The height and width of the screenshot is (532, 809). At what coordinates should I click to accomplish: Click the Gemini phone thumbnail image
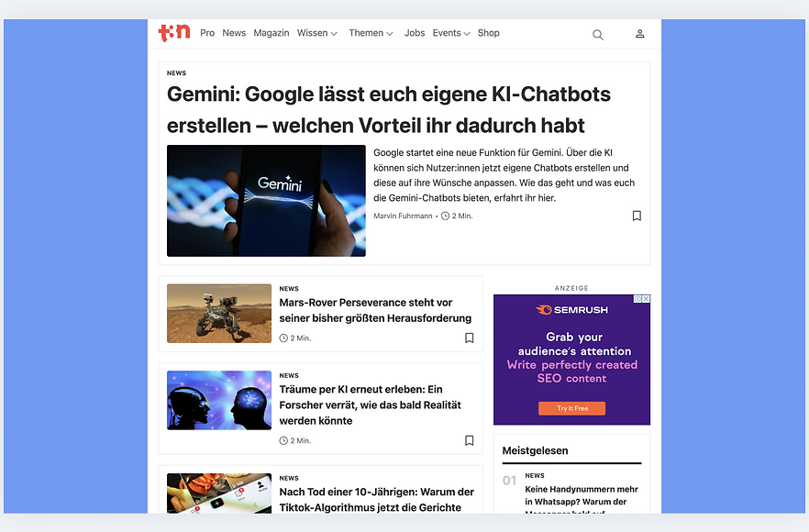coord(266,201)
